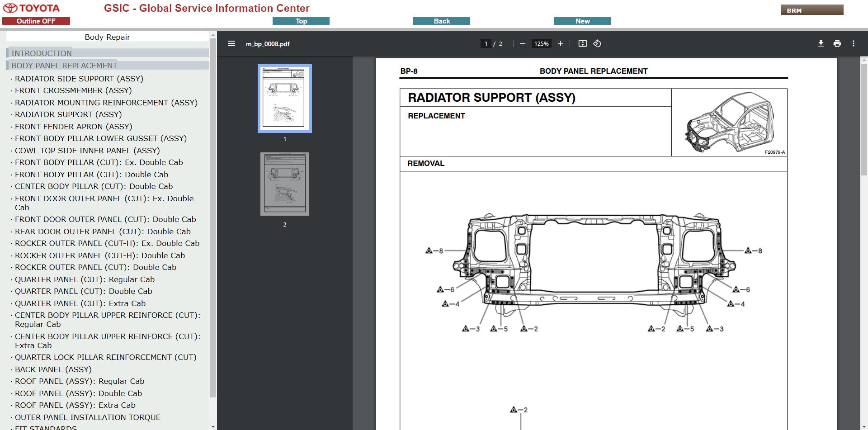
Task: Toggle the Outline OFF button
Action: click(36, 21)
